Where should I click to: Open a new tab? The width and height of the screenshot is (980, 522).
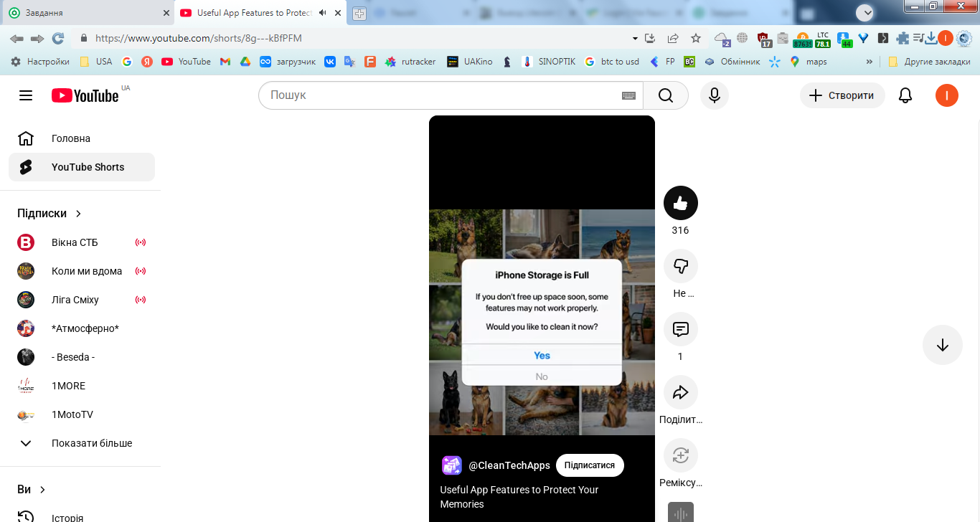359,14
